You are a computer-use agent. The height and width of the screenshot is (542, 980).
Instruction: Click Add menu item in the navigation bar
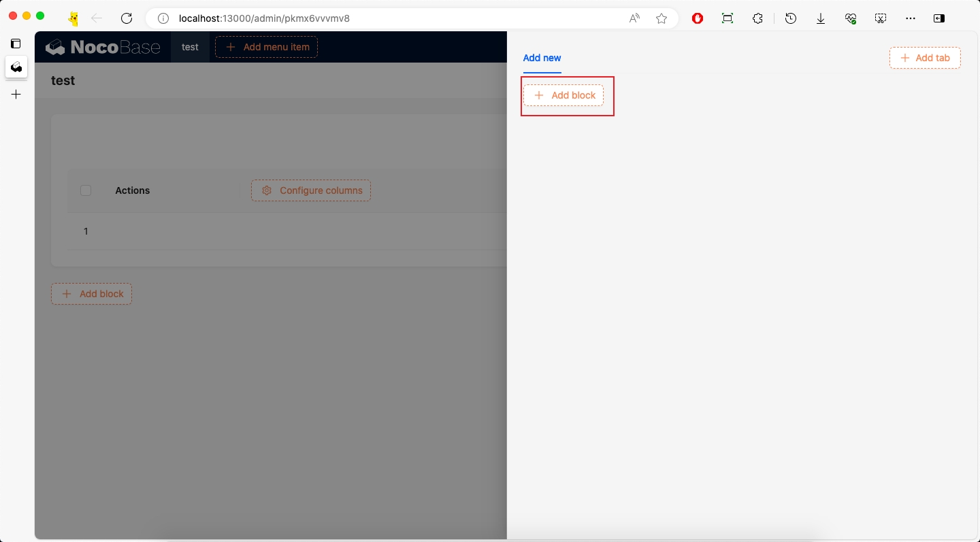266,47
